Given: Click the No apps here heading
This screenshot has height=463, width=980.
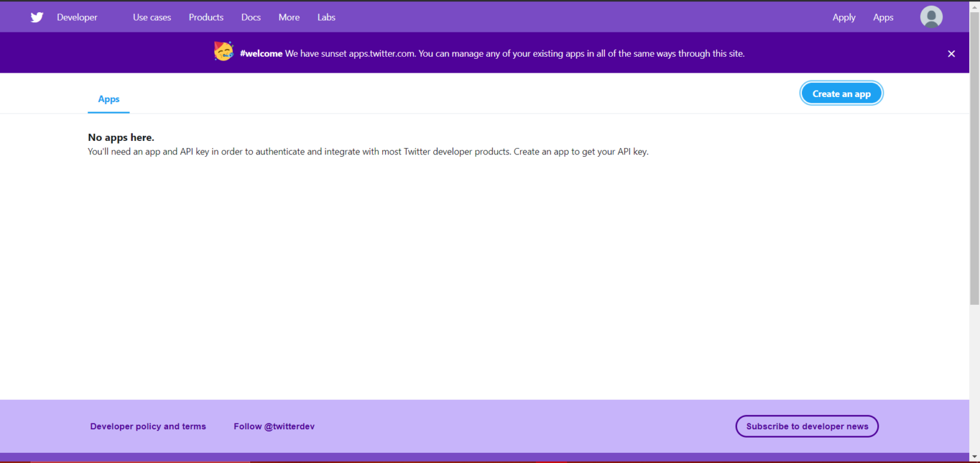Looking at the screenshot, I should [x=121, y=137].
